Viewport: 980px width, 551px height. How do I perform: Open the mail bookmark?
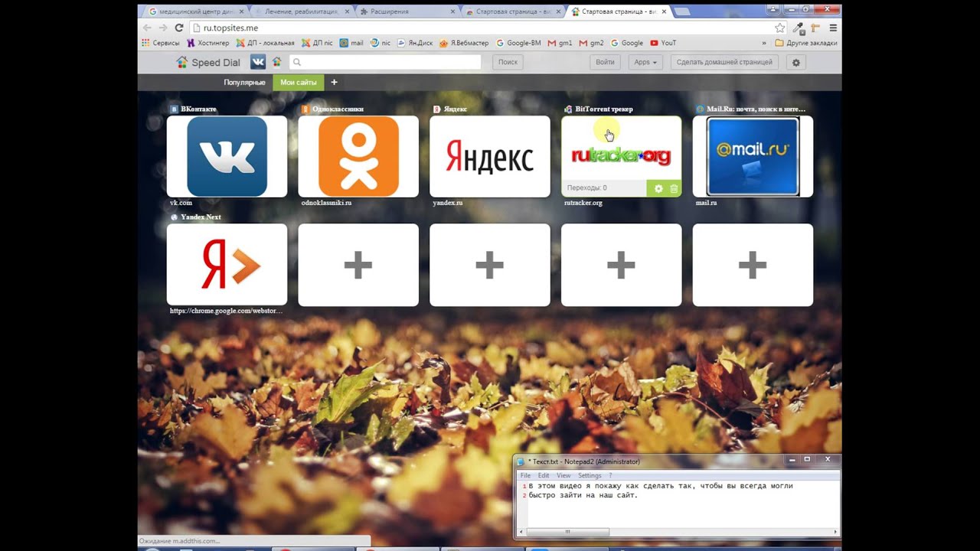[351, 43]
